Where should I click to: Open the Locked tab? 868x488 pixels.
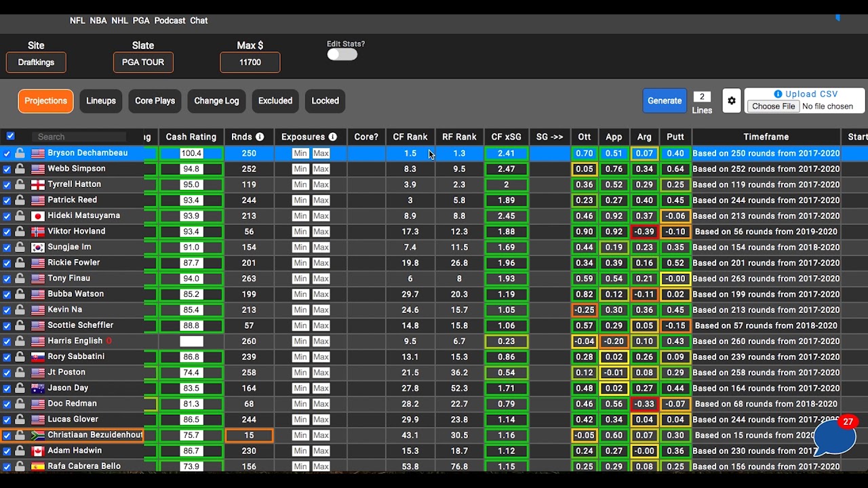[325, 101]
